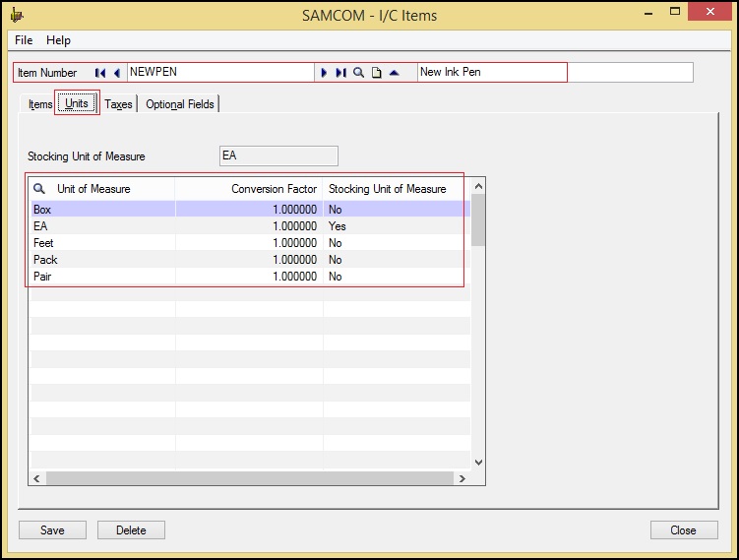Screen dimensions: 739x560
Task: Click the application icon in title bar
Action: (17, 15)
